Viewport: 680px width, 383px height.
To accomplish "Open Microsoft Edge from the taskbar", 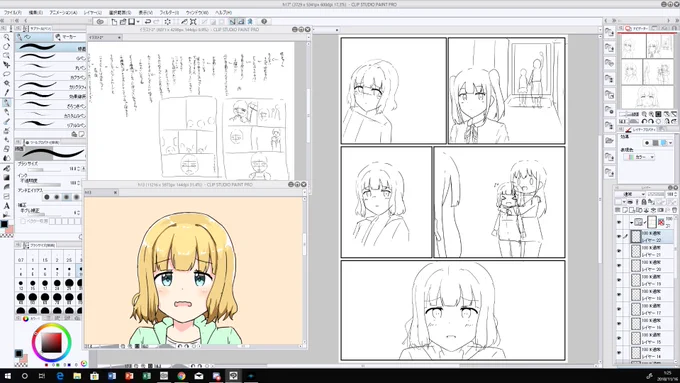I will point(60,376).
